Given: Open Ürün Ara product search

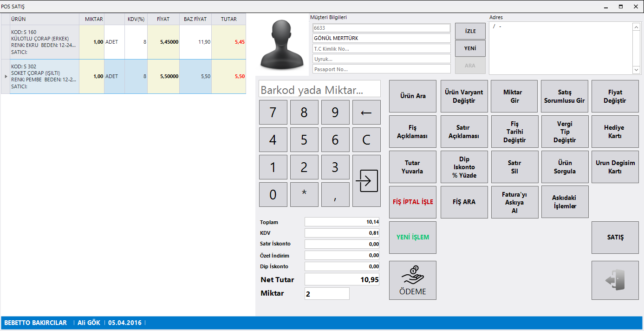Looking at the screenshot, I should 412,96.
